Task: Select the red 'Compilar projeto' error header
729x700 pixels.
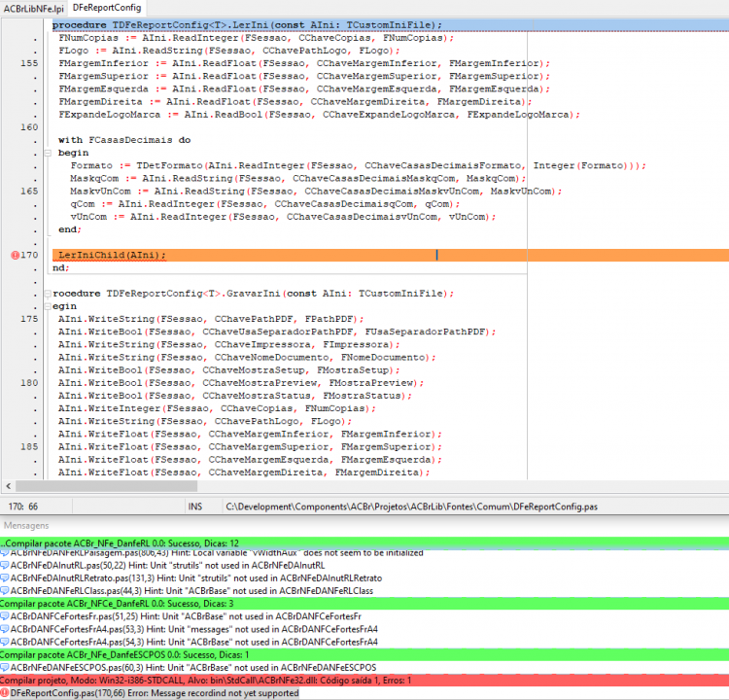Action: coord(364,681)
